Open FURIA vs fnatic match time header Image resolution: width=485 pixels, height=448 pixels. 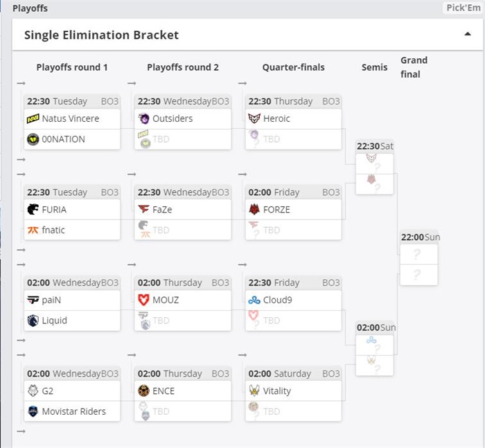[x=72, y=192]
